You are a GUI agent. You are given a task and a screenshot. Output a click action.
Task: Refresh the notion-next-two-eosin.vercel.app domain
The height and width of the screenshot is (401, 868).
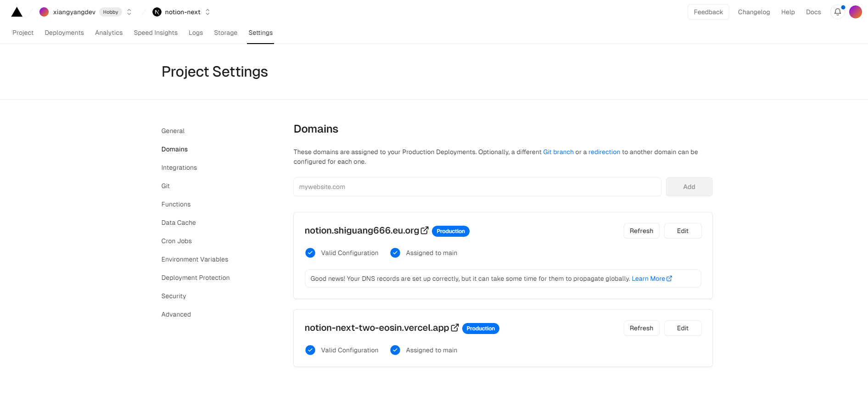(x=641, y=328)
